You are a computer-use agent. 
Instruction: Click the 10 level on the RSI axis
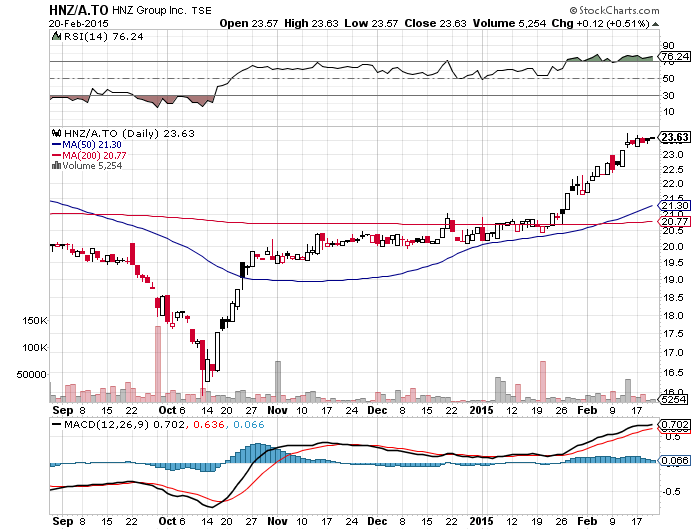coord(668,112)
